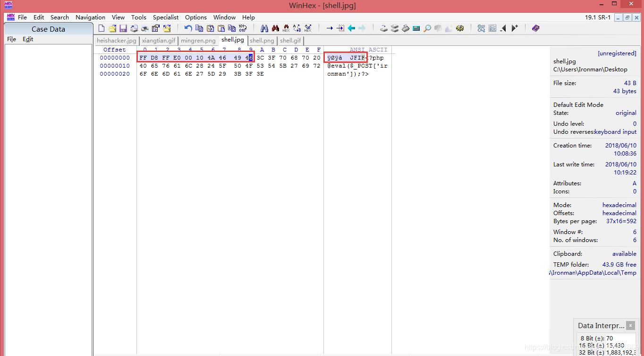Open Modify Data 101/010 icon

pos(242,28)
